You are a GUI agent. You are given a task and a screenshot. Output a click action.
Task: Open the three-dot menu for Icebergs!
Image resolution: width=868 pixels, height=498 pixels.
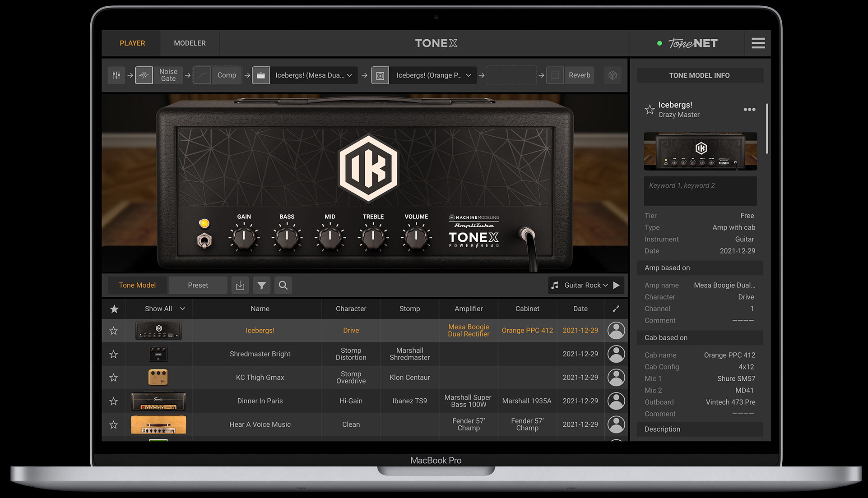(749, 110)
